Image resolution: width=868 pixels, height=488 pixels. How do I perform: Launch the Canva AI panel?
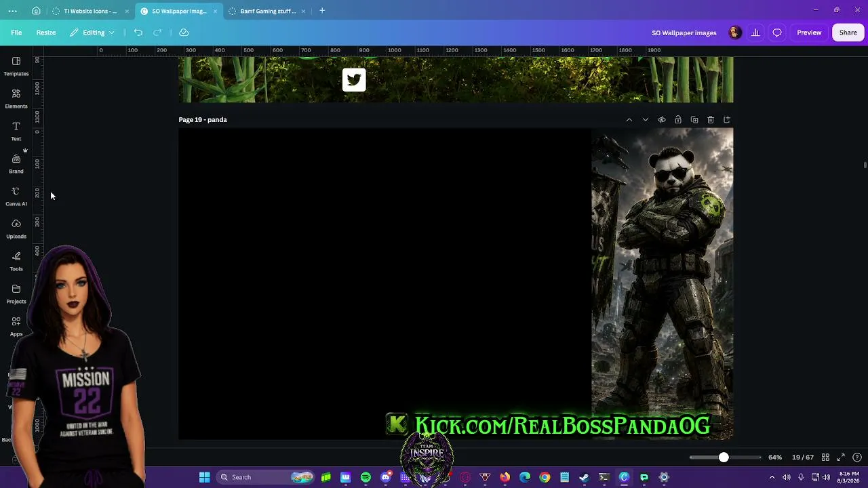pos(16,196)
